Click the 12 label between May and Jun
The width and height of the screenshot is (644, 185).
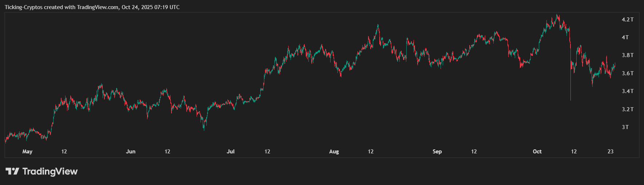point(64,152)
